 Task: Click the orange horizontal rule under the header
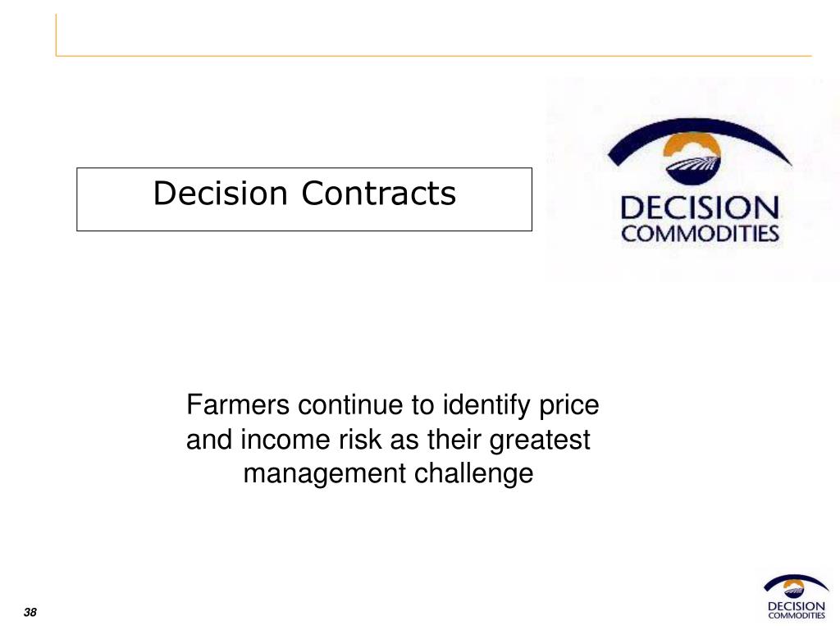pyautogui.click(x=434, y=56)
